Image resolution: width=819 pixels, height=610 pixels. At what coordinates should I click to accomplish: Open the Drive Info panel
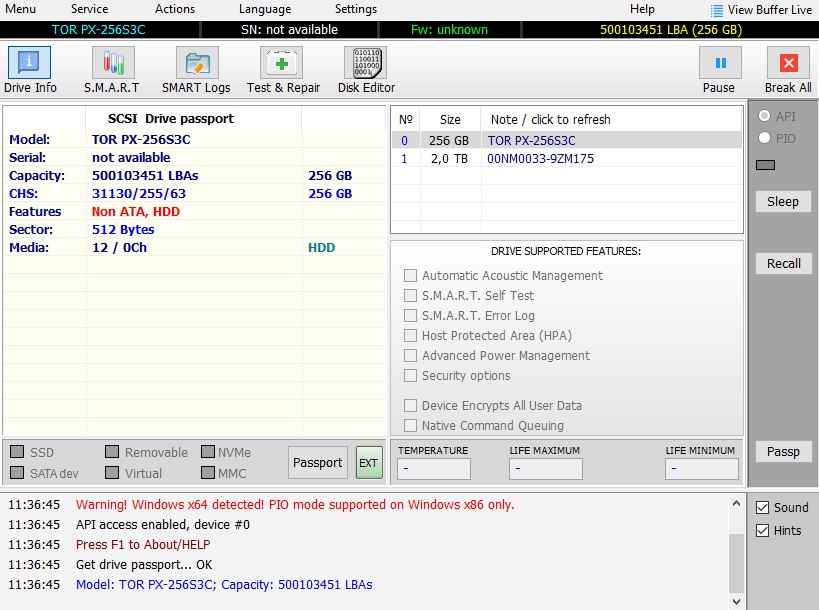coord(30,70)
